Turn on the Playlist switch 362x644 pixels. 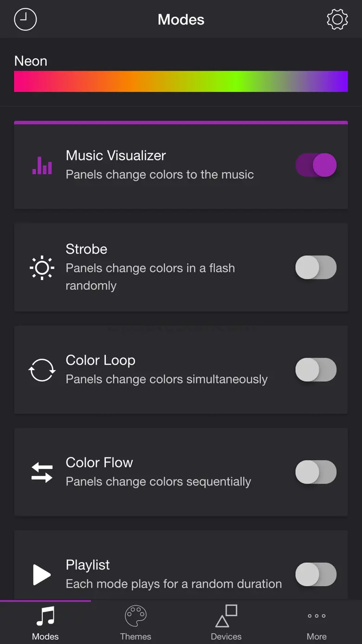coord(316,575)
